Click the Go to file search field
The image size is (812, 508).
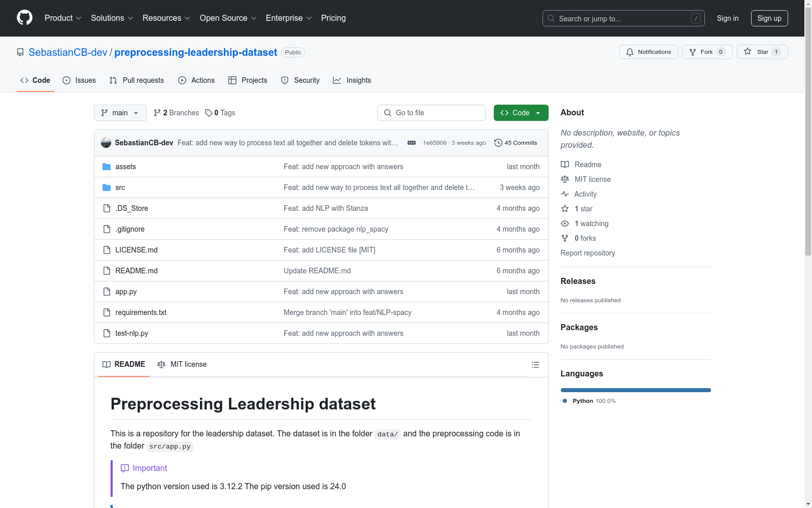431,113
